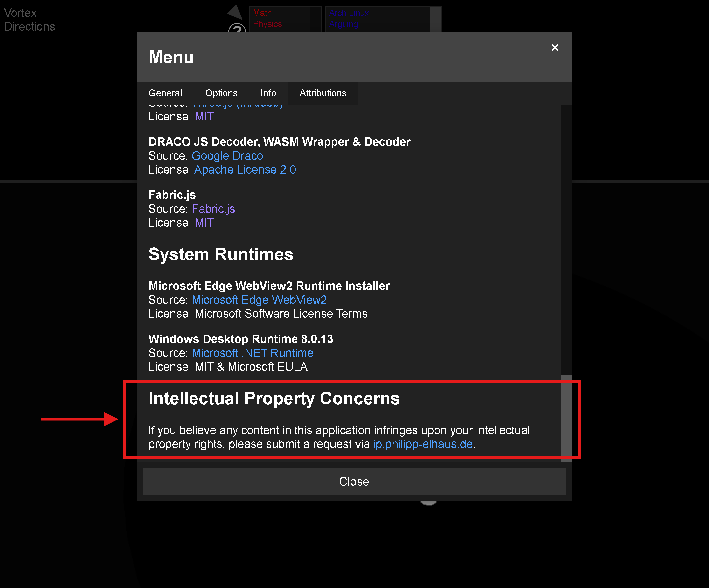The height and width of the screenshot is (588, 709).
Task: Click the bold Fabric.js entry title
Action: (x=172, y=195)
